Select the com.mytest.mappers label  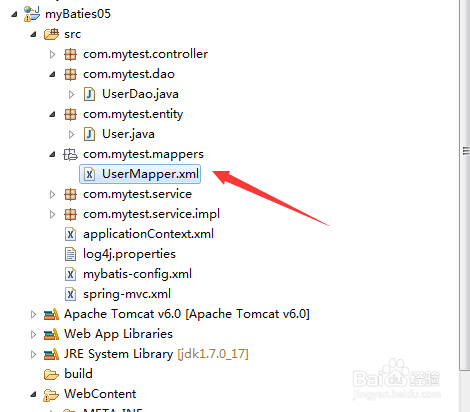(x=143, y=154)
